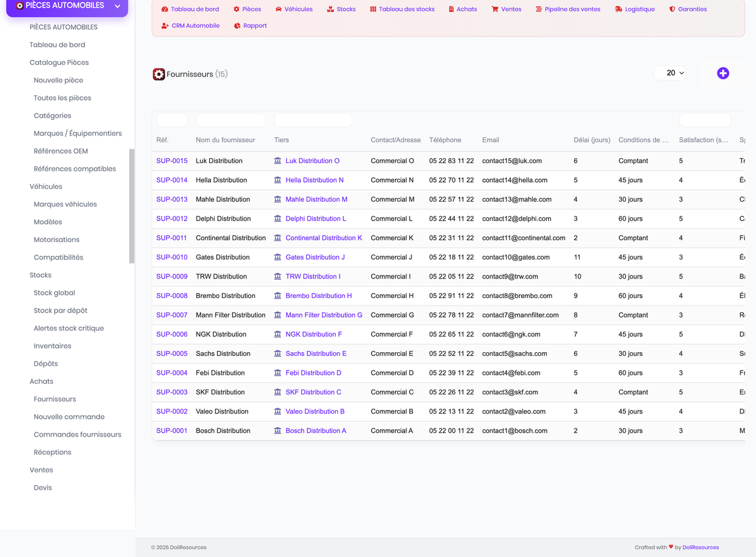Open the Rapport top menu tab
The width and height of the screenshot is (756, 557).
tap(250, 26)
